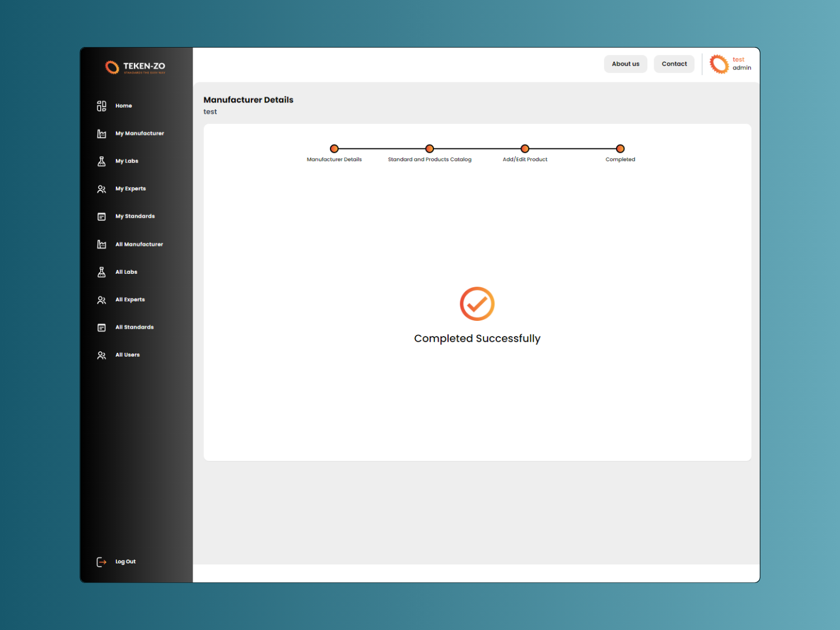Go to All Standards in sidebar

[x=134, y=328]
